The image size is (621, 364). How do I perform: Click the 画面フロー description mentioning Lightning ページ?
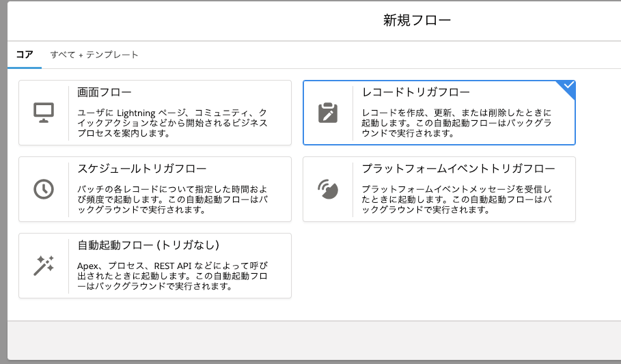[x=172, y=123]
